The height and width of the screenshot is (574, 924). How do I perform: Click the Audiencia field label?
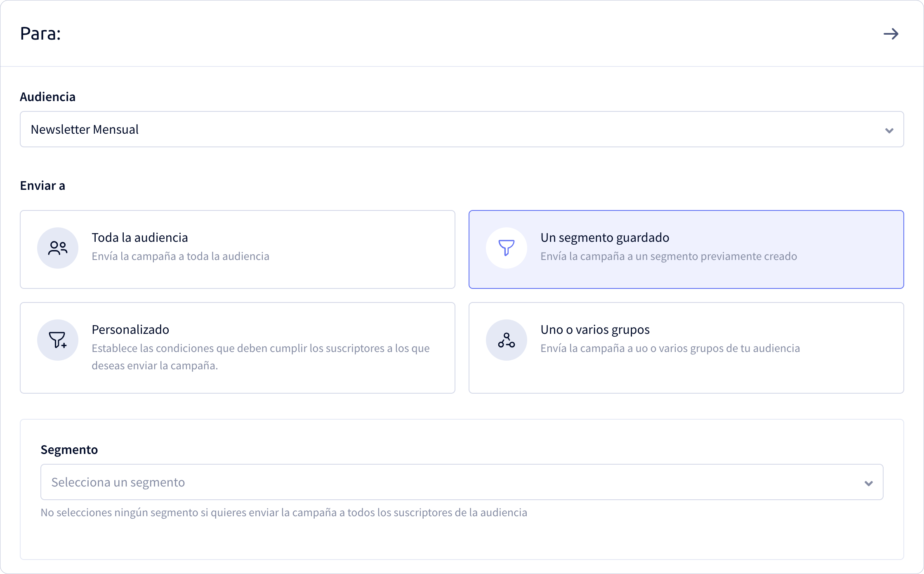coord(48,97)
